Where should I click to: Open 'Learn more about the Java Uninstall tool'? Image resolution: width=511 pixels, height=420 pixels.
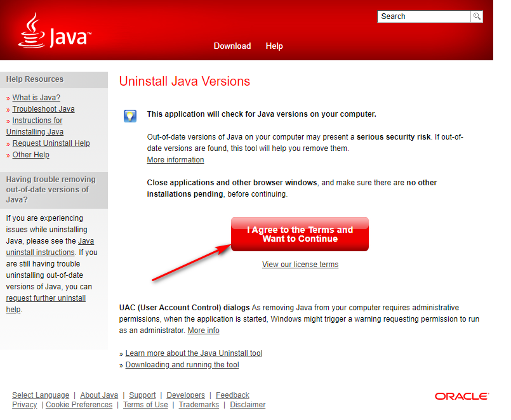(194, 353)
